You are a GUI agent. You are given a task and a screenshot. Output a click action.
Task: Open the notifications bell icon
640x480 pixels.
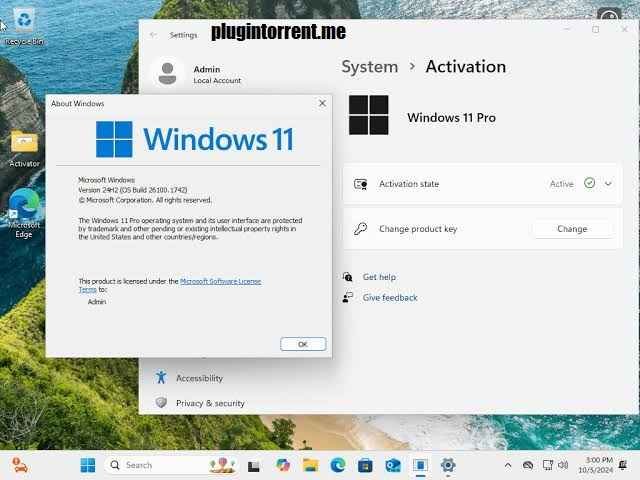tap(623, 465)
